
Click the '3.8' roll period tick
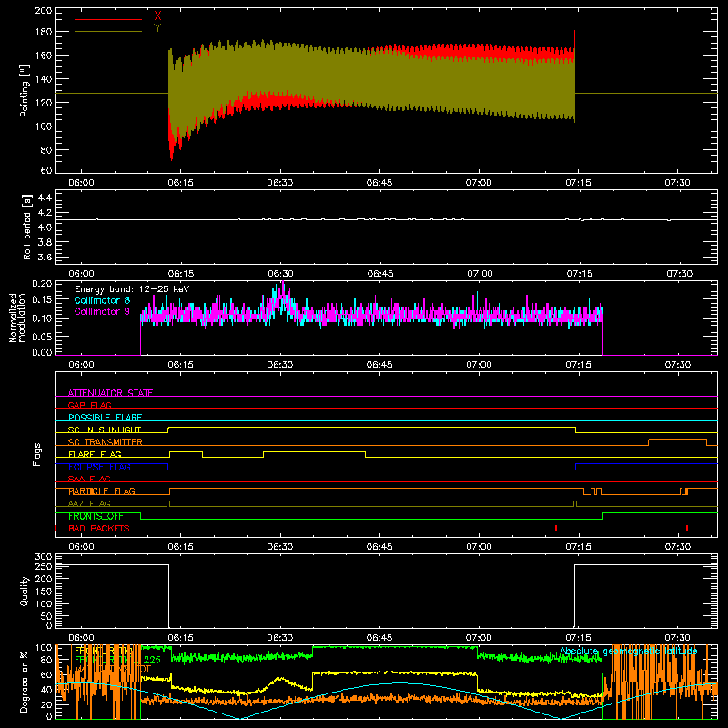click(x=45, y=242)
